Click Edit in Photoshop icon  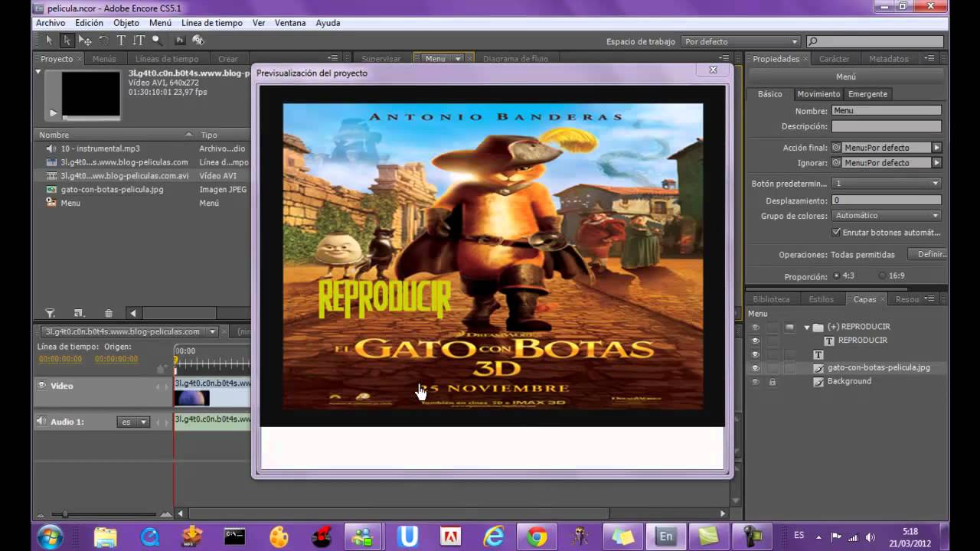click(x=181, y=41)
